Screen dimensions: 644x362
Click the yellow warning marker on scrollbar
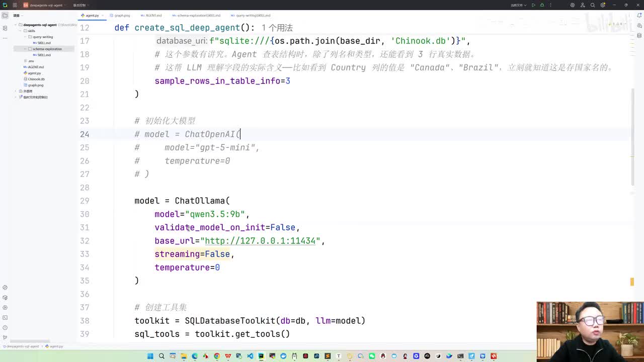[x=632, y=282]
